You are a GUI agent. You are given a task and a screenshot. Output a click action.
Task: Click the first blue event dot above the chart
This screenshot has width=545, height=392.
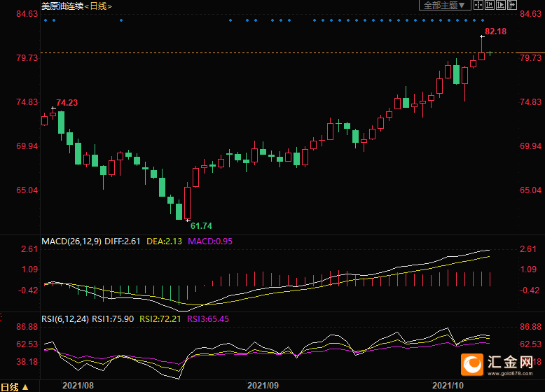click(x=46, y=20)
